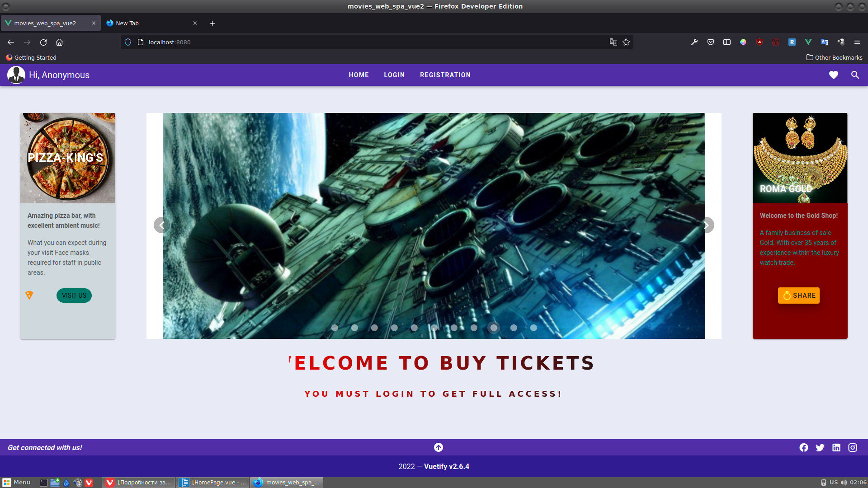Open the Vue.js devtools extension
The height and width of the screenshot is (488, 868).
pos(809,42)
